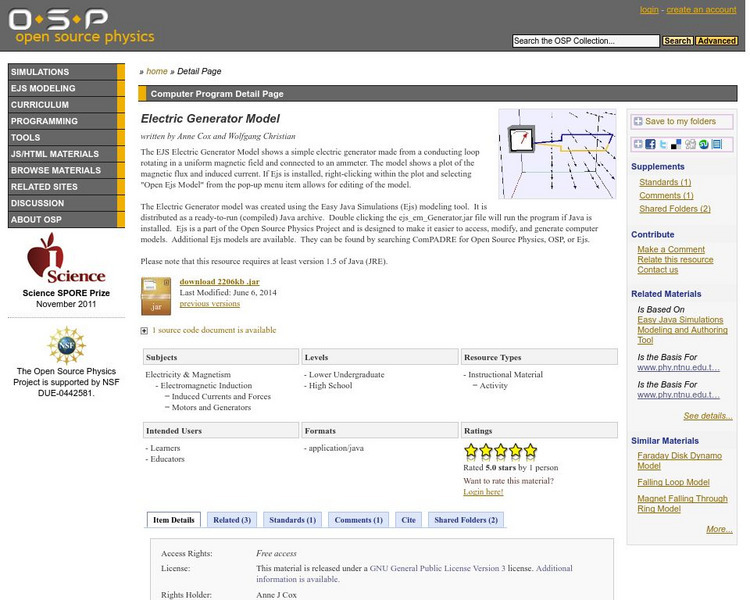This screenshot has width=750, height=600.
Task: Bookmark this page with the Delicious icon
Action: 676,144
